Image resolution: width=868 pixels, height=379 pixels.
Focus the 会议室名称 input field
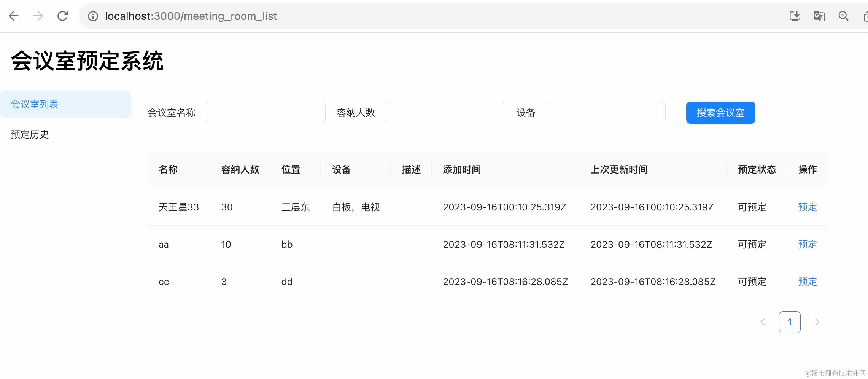point(265,113)
